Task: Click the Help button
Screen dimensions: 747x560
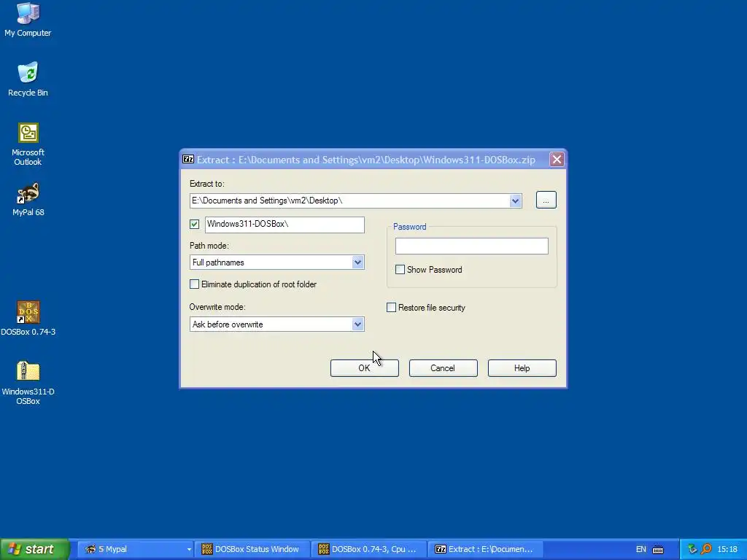Action: click(x=522, y=368)
